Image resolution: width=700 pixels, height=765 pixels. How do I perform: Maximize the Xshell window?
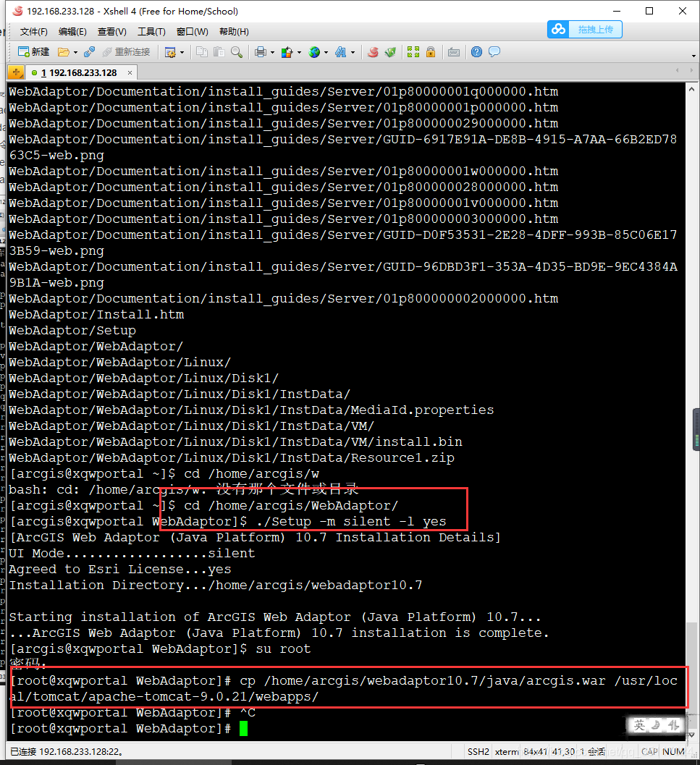click(x=649, y=11)
